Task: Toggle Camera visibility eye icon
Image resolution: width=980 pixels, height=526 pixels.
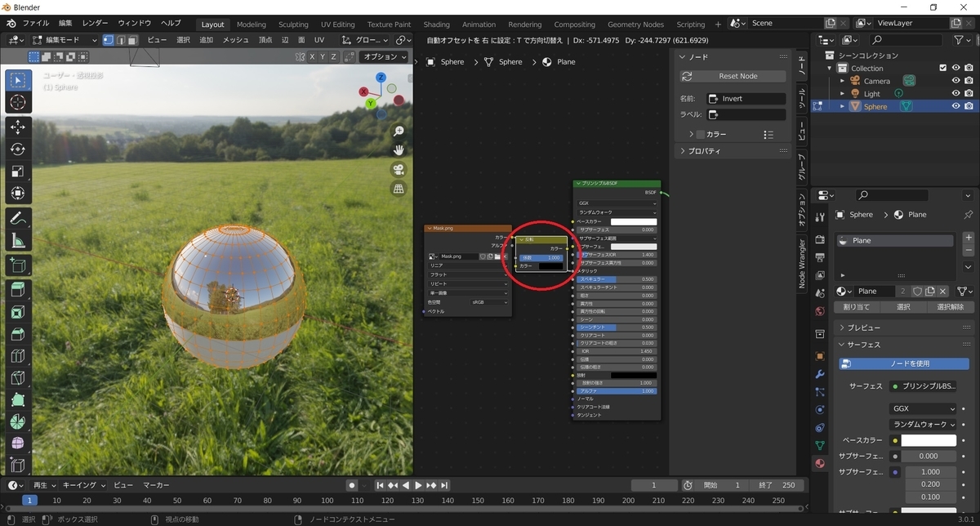Action: click(955, 81)
